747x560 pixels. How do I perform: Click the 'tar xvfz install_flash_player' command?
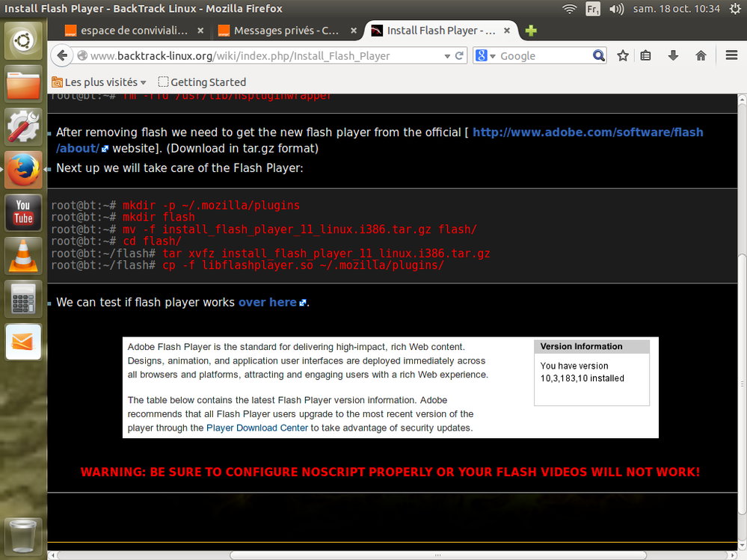(x=326, y=253)
